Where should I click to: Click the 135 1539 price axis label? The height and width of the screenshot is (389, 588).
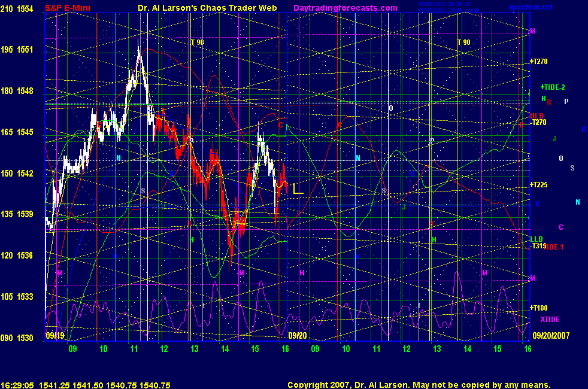pos(17,214)
